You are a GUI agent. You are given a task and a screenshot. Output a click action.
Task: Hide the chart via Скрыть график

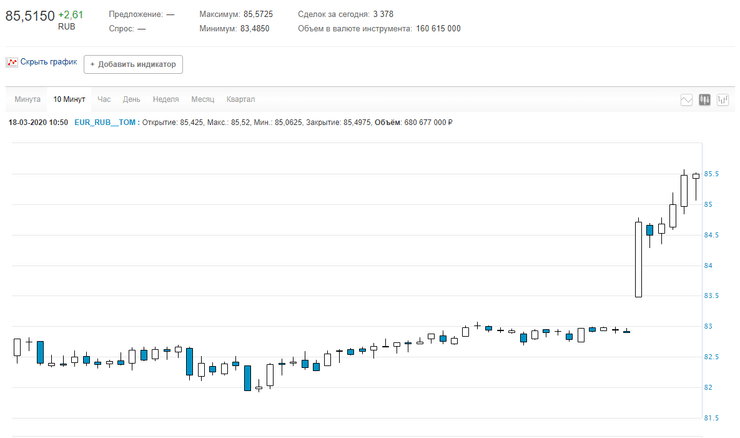[x=48, y=63]
